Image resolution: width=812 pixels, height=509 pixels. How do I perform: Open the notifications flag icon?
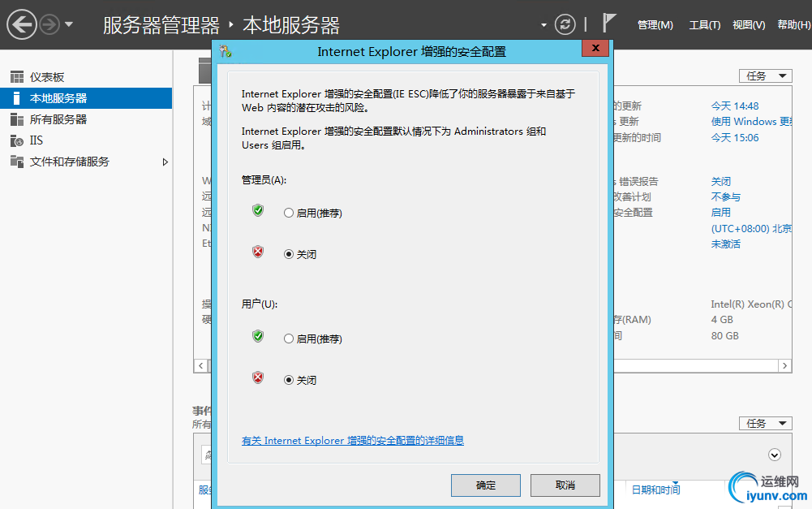pyautogui.click(x=609, y=24)
